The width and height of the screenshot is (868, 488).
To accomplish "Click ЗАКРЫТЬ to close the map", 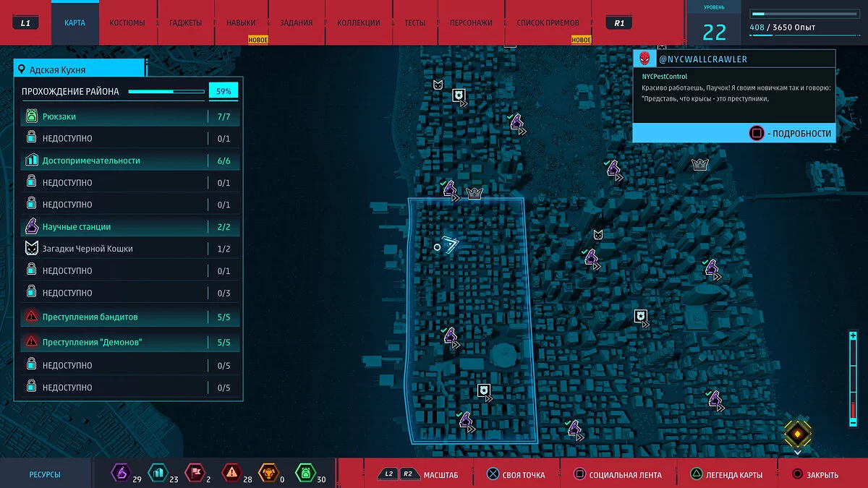I will click(x=815, y=475).
